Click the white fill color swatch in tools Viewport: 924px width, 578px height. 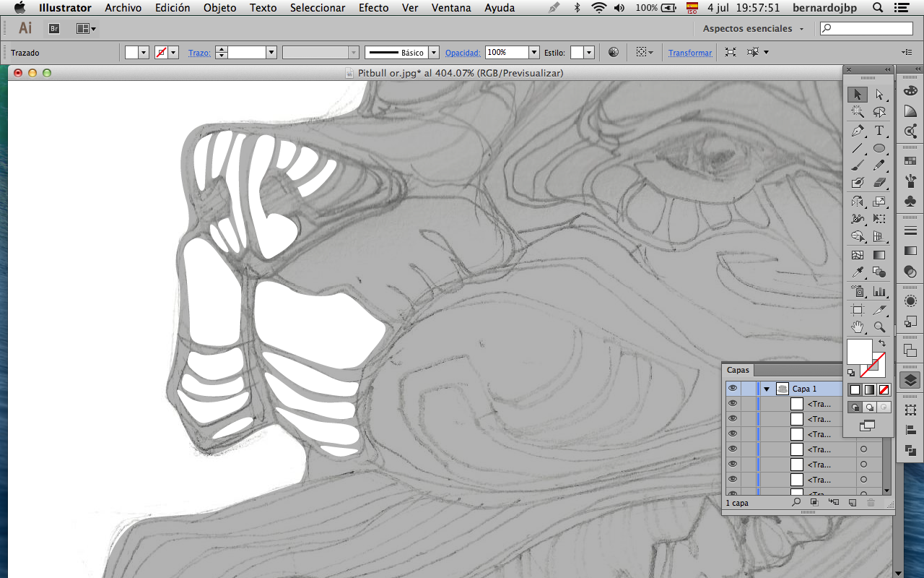[x=858, y=351]
